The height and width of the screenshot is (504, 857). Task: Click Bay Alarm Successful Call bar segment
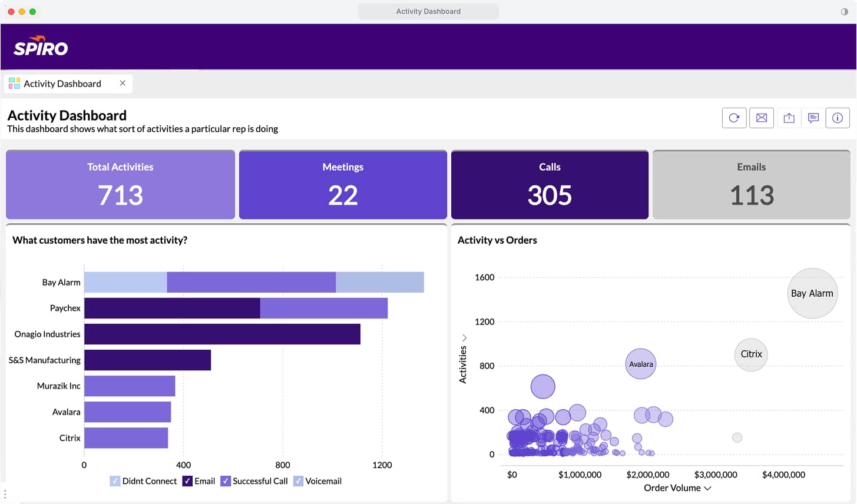252,282
